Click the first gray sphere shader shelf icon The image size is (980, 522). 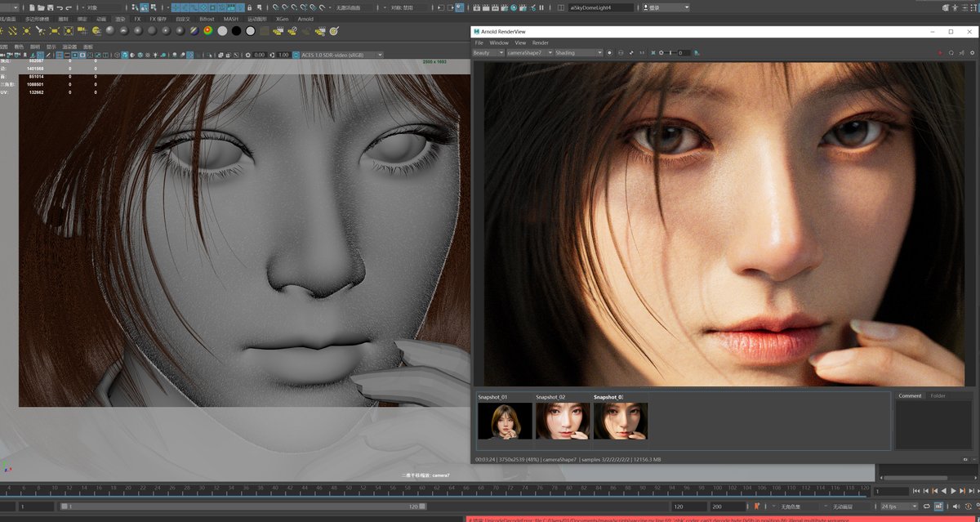click(109, 30)
